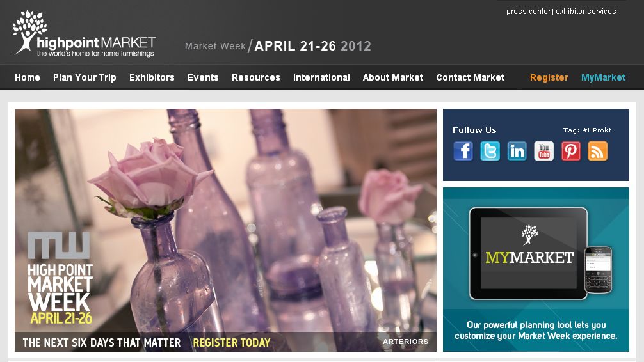Open the Events menu item
The width and height of the screenshot is (644, 362).
tap(203, 77)
